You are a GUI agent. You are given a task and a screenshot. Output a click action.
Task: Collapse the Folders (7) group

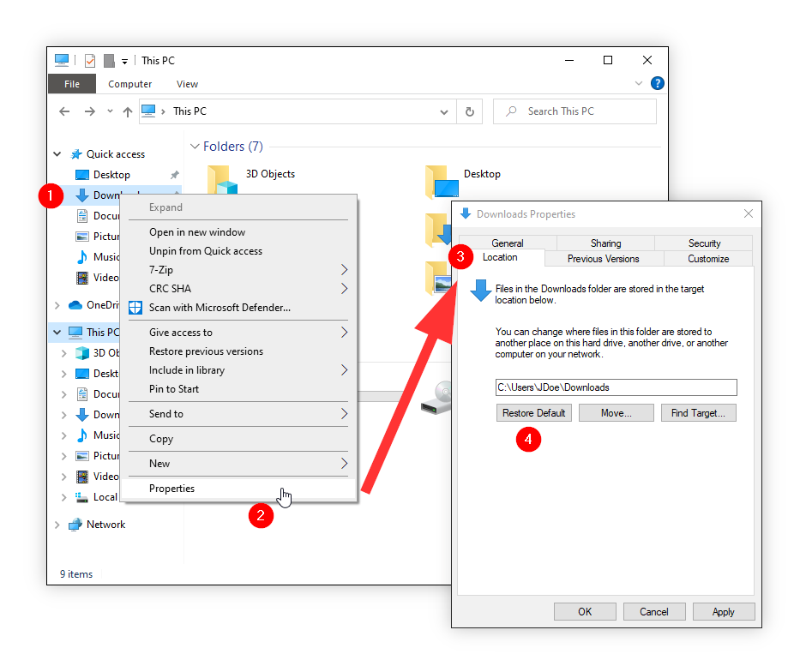point(195,147)
